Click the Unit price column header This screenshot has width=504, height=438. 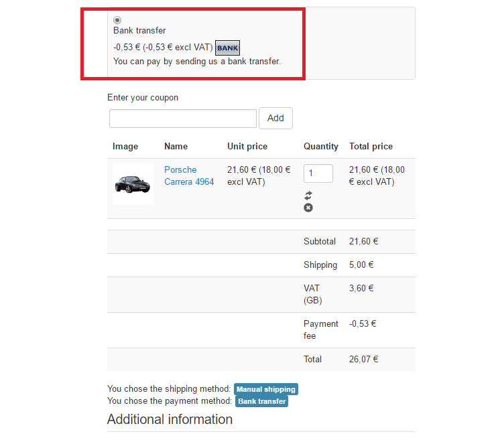click(x=247, y=146)
